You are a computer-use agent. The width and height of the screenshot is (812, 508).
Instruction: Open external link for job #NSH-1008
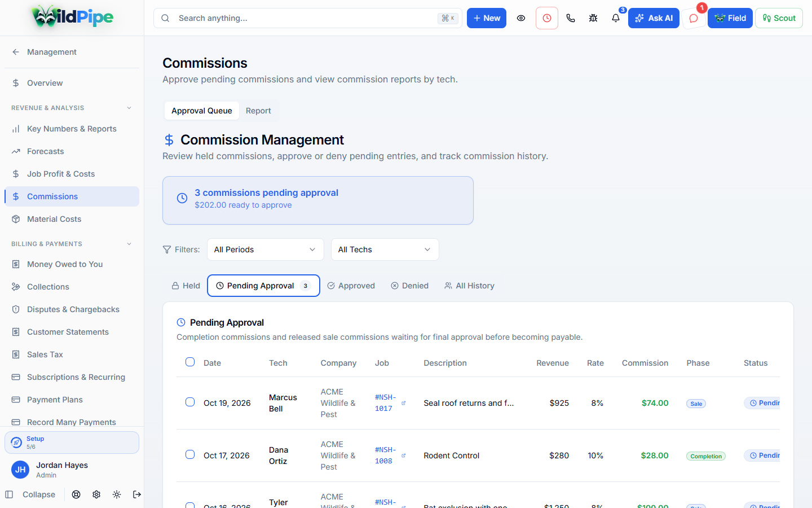403,456
